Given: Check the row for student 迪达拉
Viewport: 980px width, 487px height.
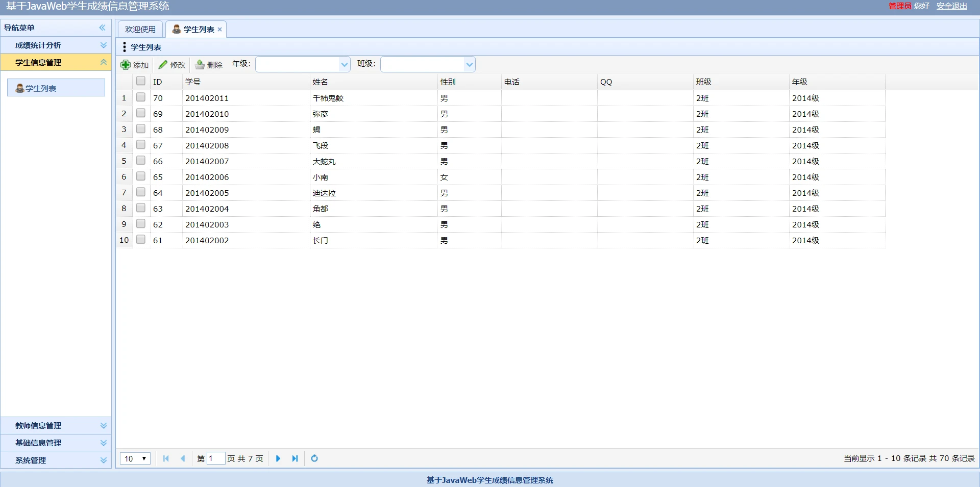Looking at the screenshot, I should (x=141, y=192).
